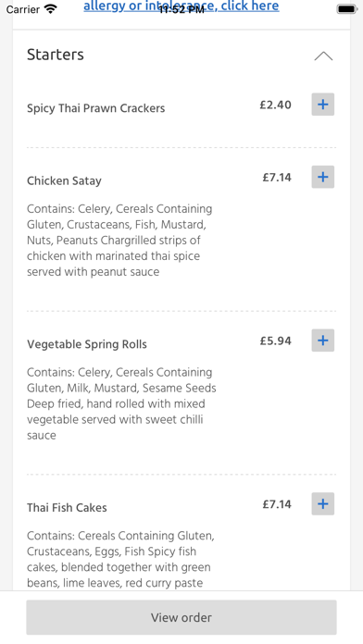Open the allergy or intolerance link
This screenshot has height=644, width=363.
(181, 6)
